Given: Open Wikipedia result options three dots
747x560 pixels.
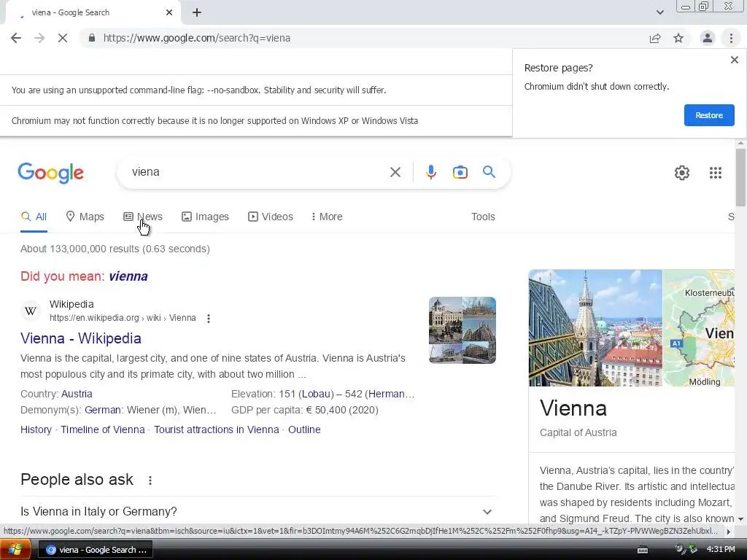Looking at the screenshot, I should tap(208, 319).
